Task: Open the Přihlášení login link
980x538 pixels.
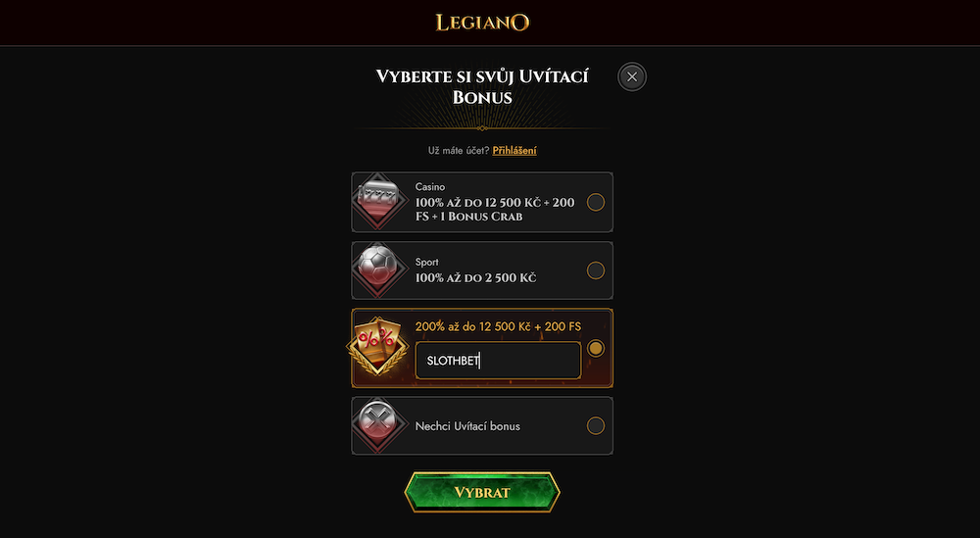Action: coord(514,151)
